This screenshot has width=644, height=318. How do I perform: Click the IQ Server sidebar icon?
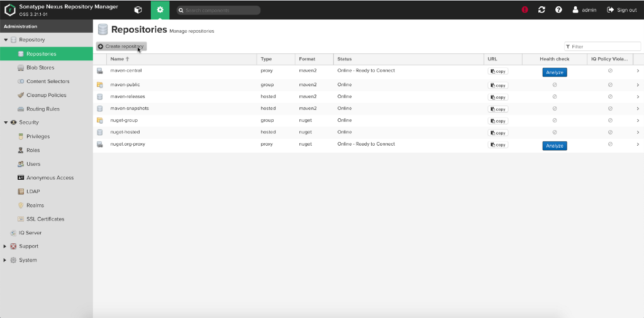pos(13,233)
